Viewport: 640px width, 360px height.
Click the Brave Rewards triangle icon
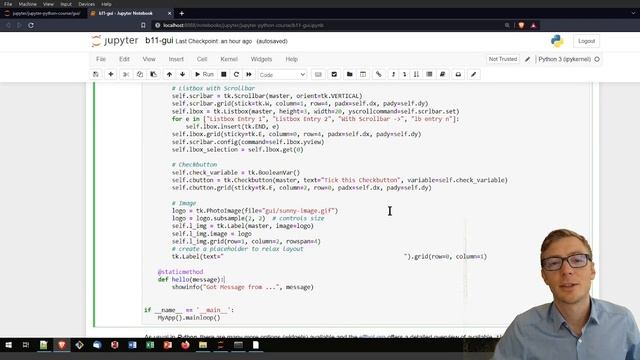(533, 25)
